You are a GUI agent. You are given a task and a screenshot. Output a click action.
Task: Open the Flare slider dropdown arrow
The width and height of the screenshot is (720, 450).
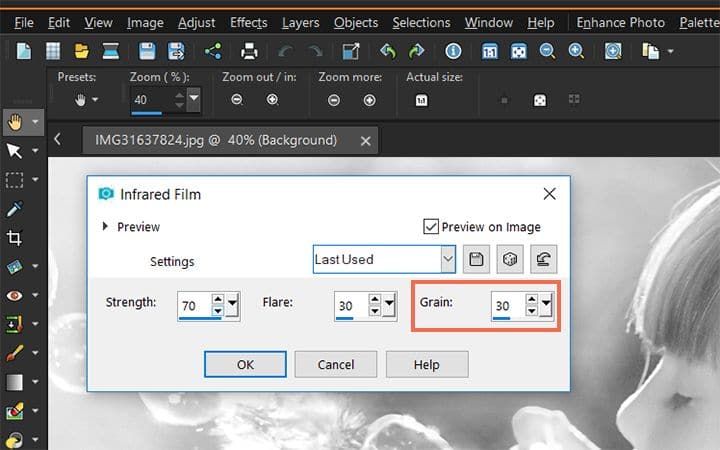click(x=389, y=304)
